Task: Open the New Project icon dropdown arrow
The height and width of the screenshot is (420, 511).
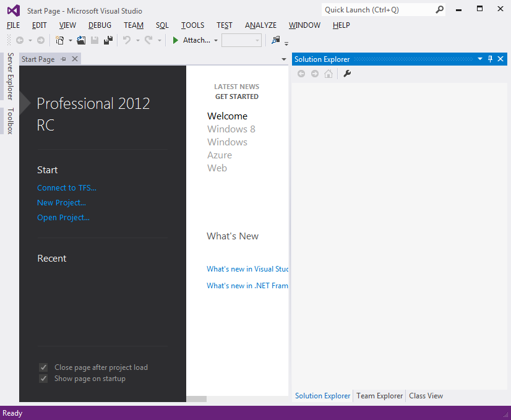Action: 70,41
